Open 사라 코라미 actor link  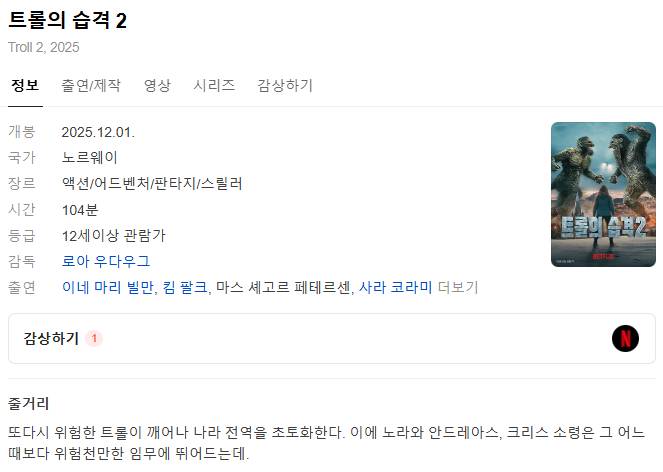coord(395,288)
